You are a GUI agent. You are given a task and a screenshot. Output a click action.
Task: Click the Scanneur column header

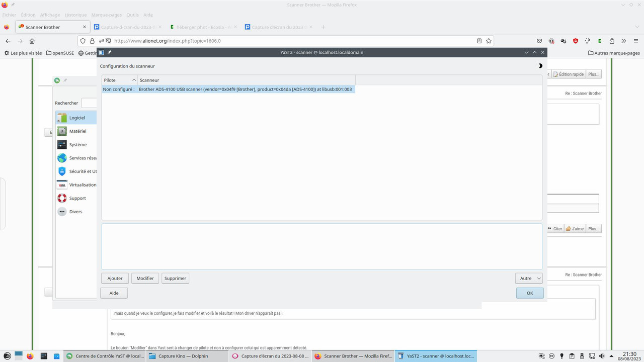pos(247,80)
